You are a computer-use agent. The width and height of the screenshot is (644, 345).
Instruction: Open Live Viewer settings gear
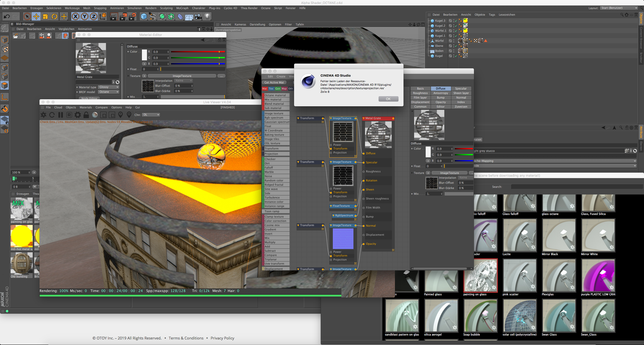[x=78, y=115]
